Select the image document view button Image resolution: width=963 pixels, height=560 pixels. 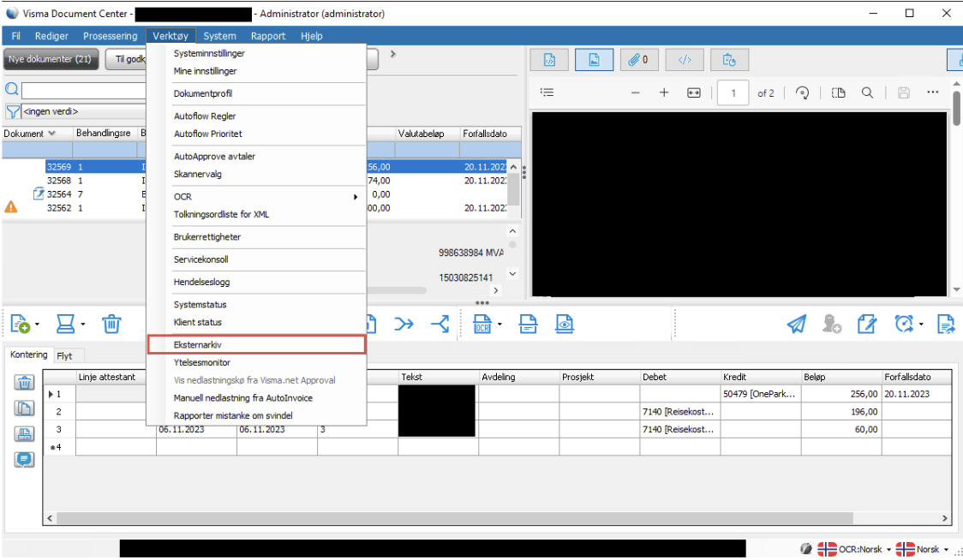click(x=594, y=60)
